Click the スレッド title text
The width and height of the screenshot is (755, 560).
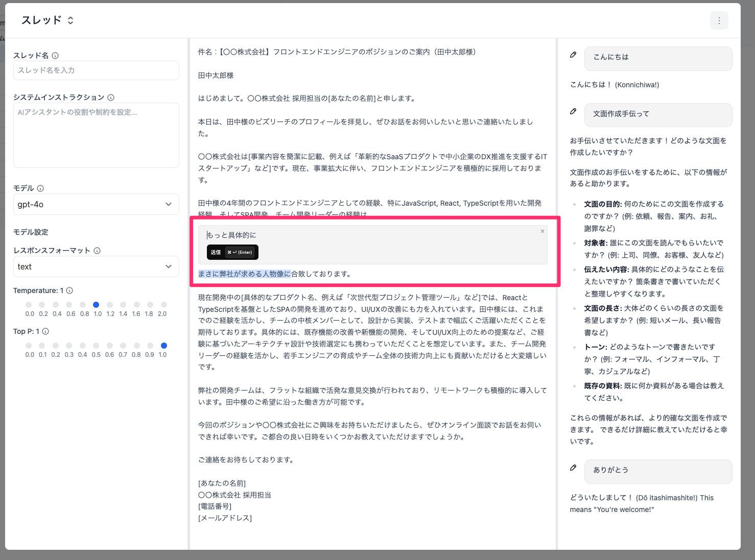click(41, 20)
